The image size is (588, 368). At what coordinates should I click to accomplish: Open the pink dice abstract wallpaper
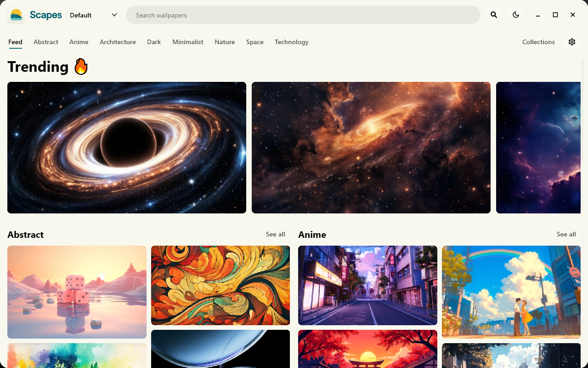(x=77, y=292)
